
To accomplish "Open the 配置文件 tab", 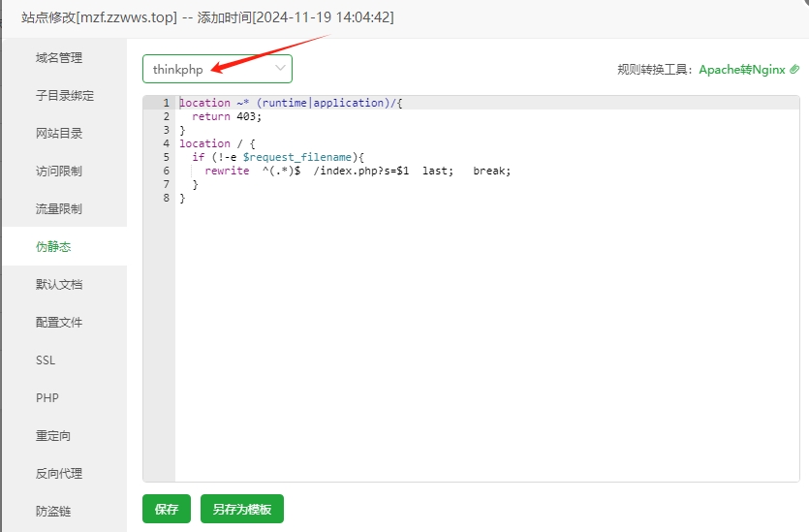I will (65, 322).
